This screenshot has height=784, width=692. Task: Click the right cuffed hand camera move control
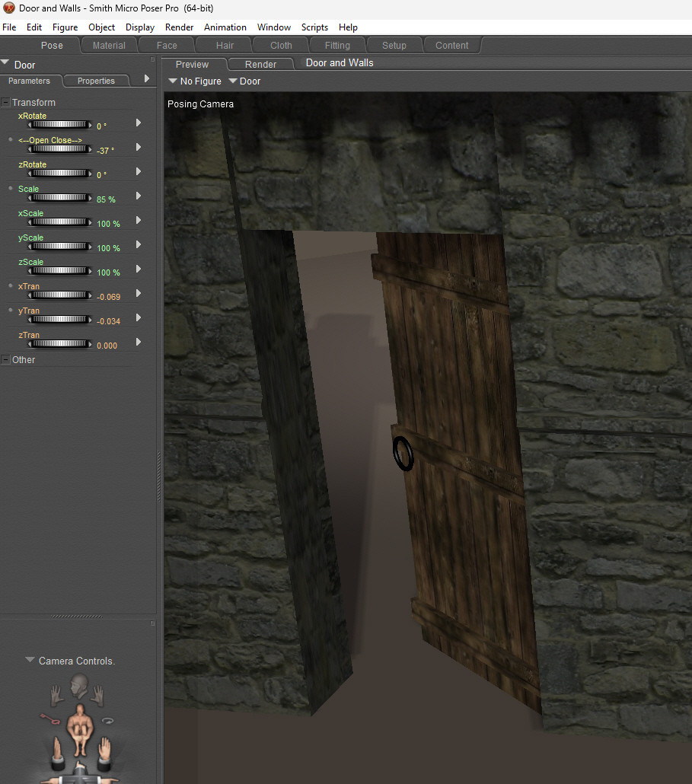point(104,753)
